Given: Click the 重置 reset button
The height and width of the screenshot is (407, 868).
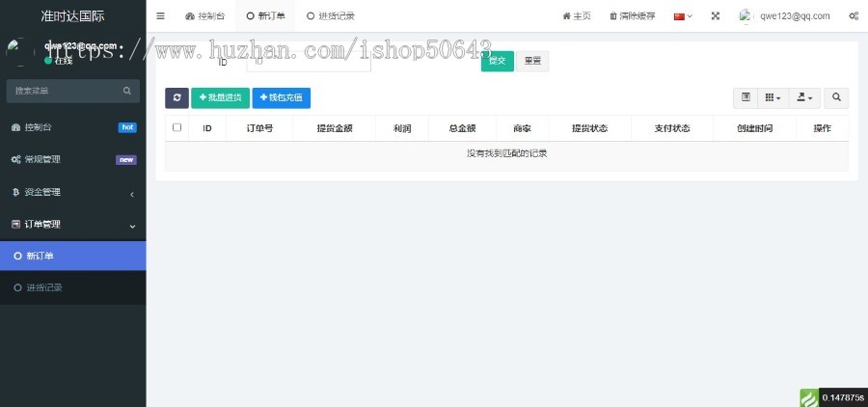Looking at the screenshot, I should [532, 61].
